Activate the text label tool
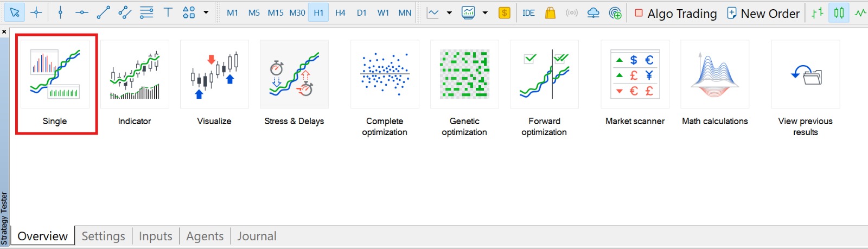868x249 pixels. click(x=168, y=12)
